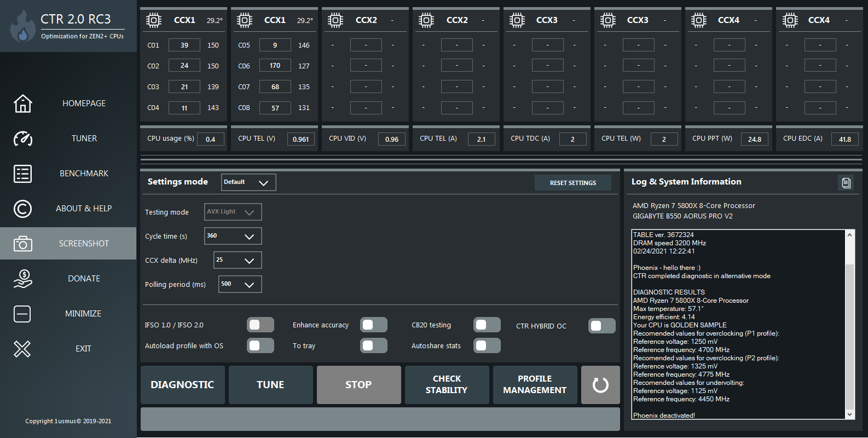
Task: Click the "GIGABYTE B550 AORUS PRO V2" text
Action: 682,216
